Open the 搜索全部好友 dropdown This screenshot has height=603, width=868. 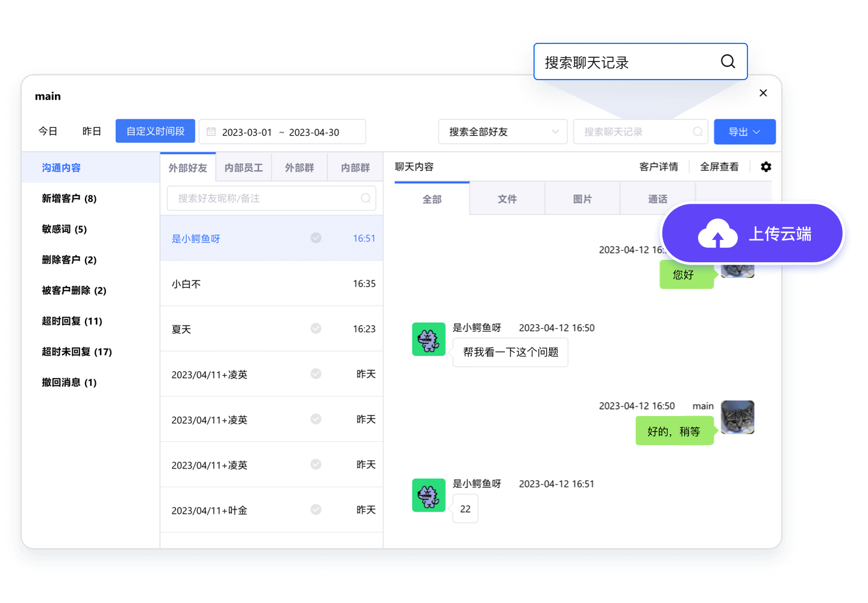(502, 132)
